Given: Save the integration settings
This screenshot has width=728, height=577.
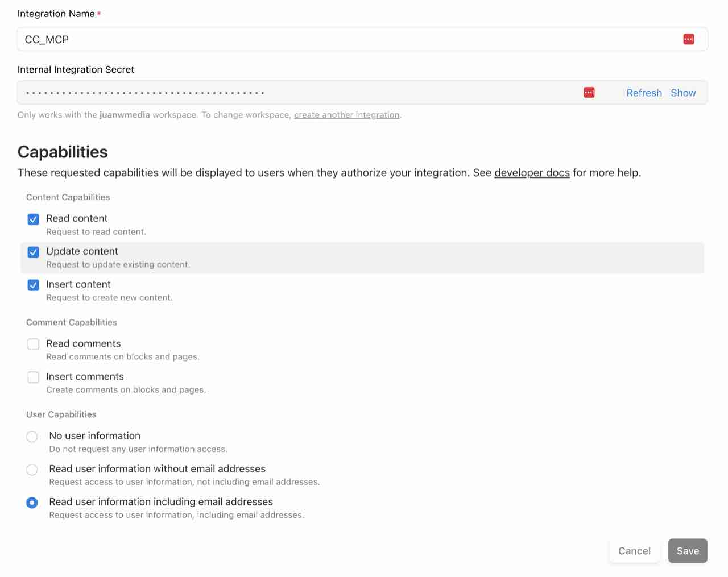Looking at the screenshot, I should (688, 551).
